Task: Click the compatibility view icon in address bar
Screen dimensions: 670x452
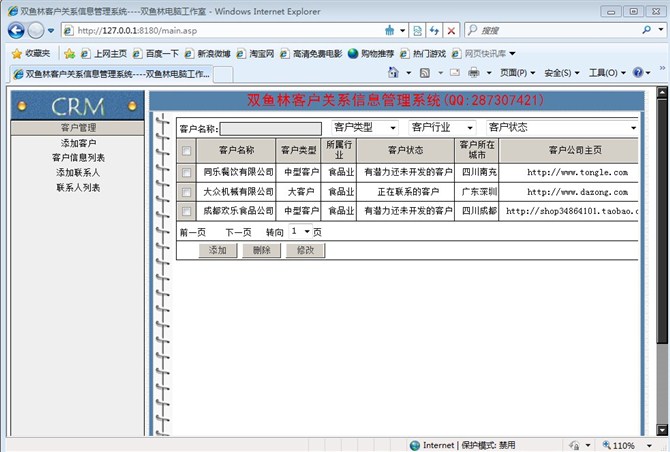Action: click(x=417, y=30)
